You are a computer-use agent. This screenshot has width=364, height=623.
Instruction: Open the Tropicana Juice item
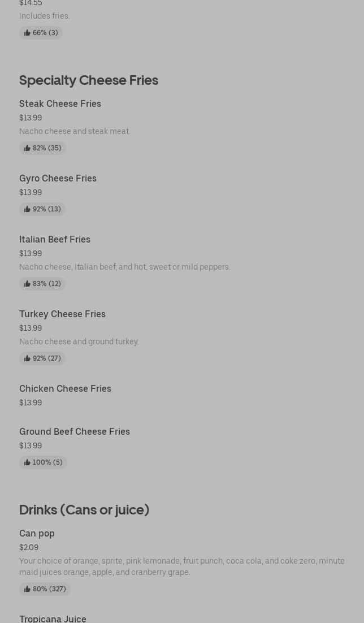pyautogui.click(x=53, y=619)
